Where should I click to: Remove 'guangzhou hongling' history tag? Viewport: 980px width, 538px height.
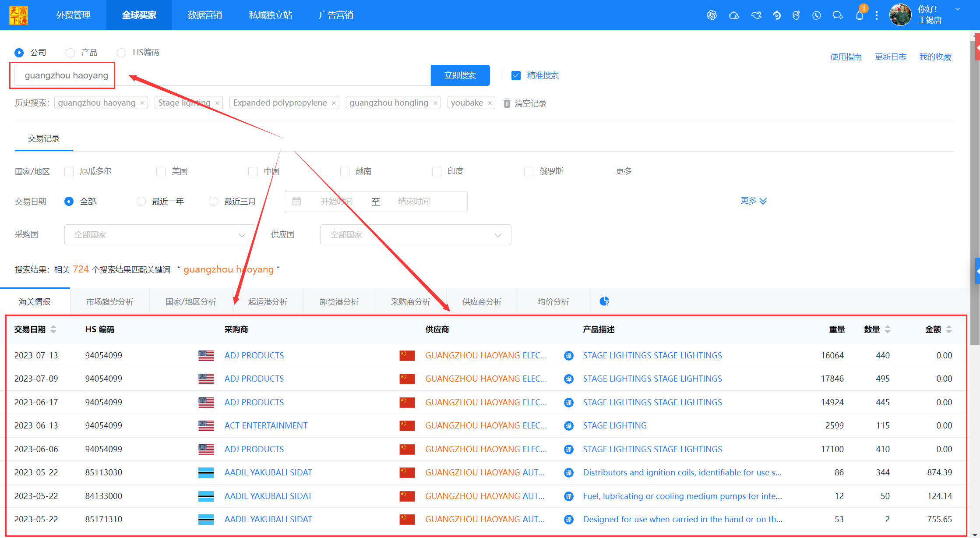point(435,103)
